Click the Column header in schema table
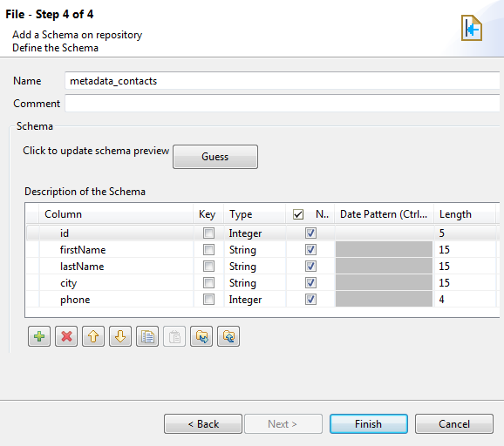504x446 pixels. pyautogui.click(x=116, y=214)
